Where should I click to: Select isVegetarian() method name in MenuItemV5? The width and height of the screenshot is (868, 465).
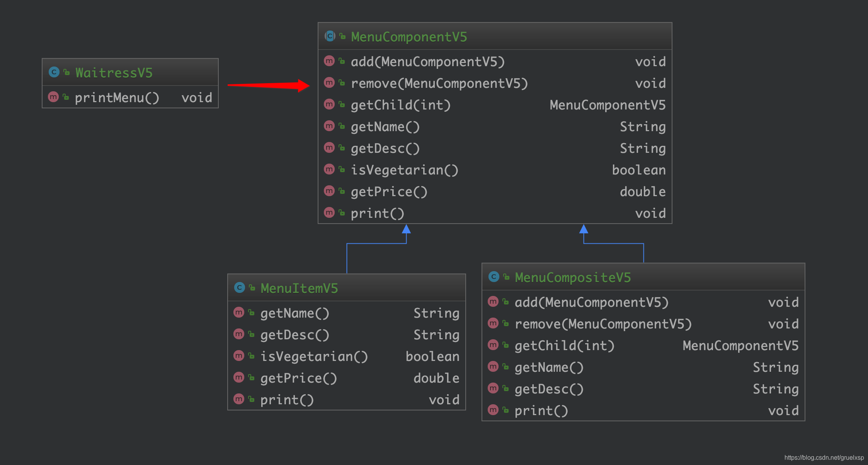point(314,356)
